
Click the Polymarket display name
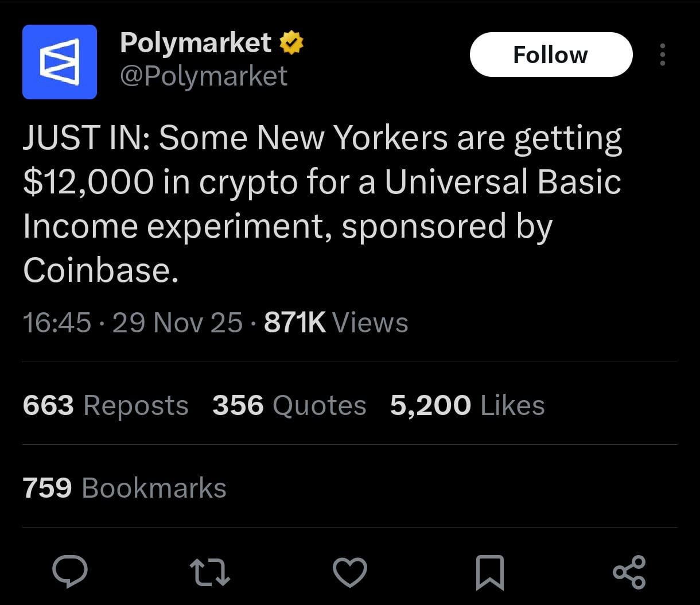(196, 43)
